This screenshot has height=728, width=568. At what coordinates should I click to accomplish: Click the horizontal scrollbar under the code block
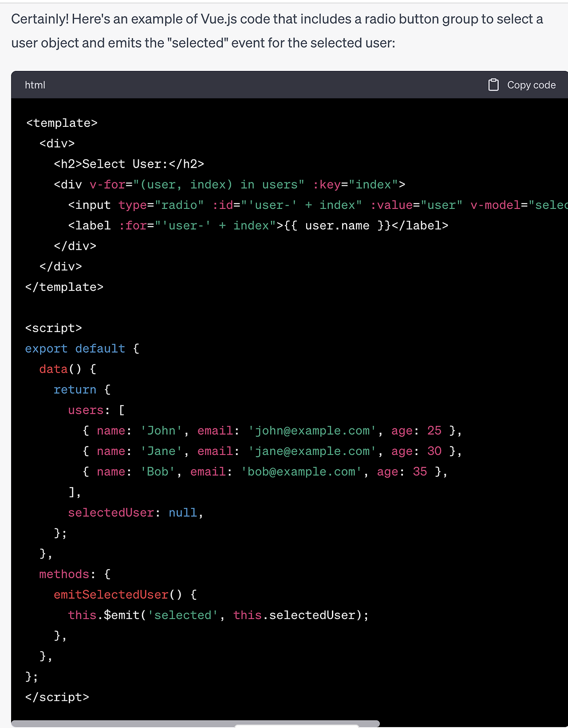click(195, 724)
